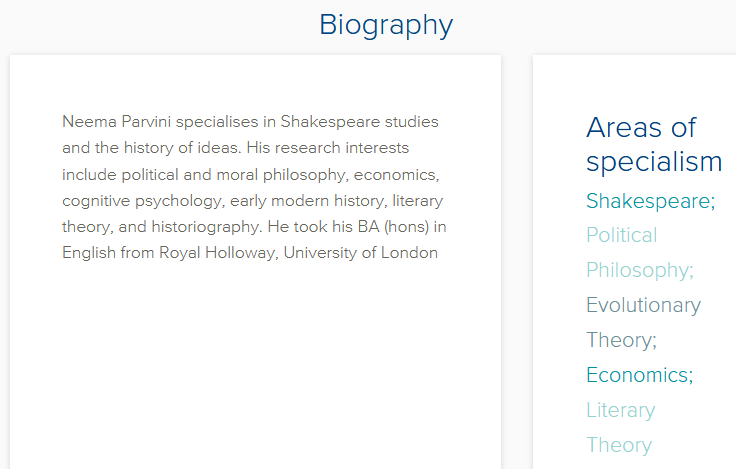Open the Economics specialism link

637,375
